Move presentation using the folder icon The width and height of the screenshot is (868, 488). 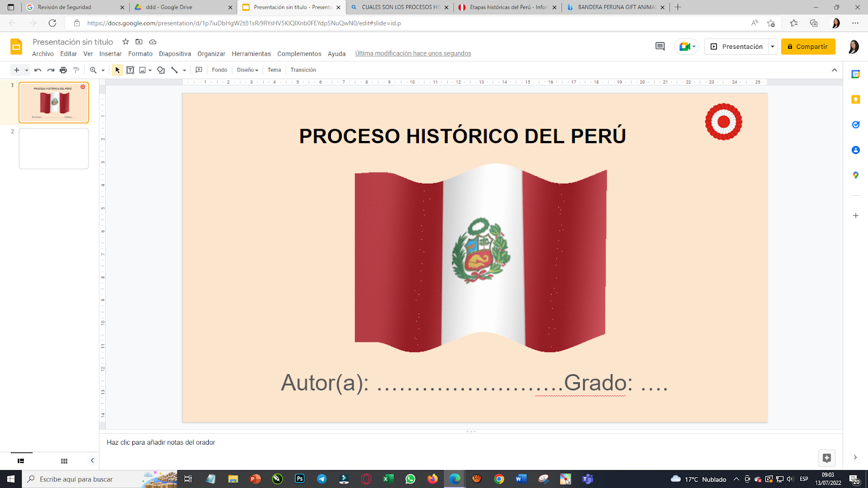click(x=139, y=42)
